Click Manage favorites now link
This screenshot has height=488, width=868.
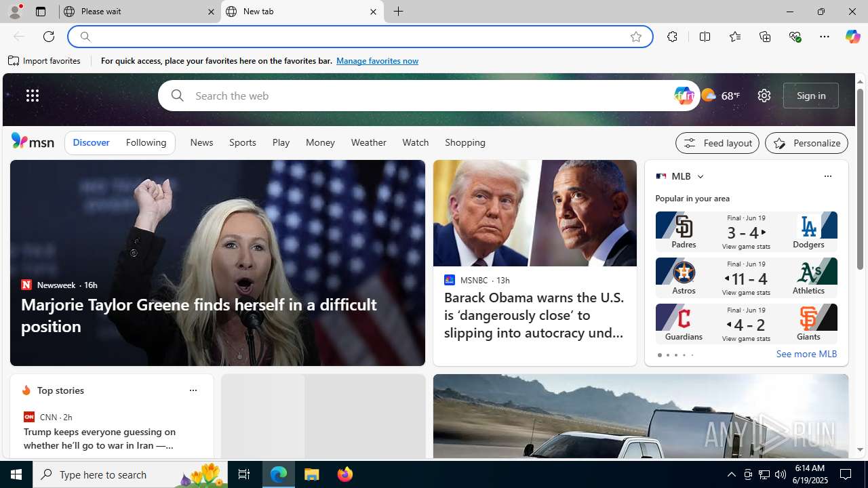click(377, 61)
